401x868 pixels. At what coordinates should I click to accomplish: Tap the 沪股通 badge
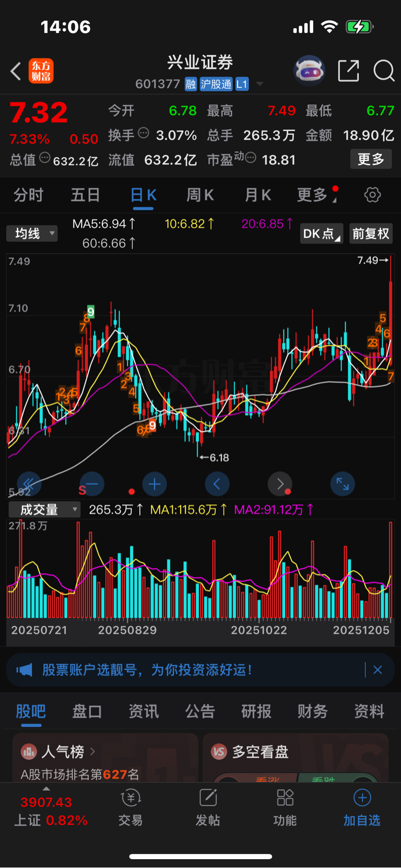216,84
